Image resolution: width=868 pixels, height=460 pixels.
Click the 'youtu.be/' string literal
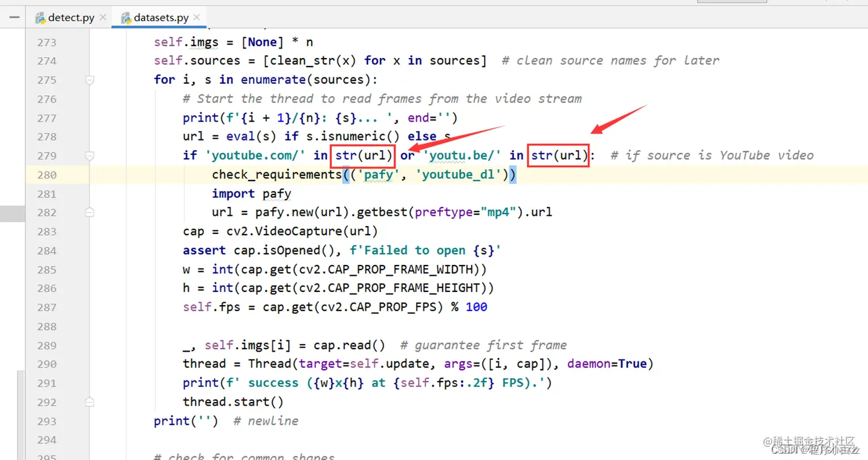pyautogui.click(x=463, y=155)
